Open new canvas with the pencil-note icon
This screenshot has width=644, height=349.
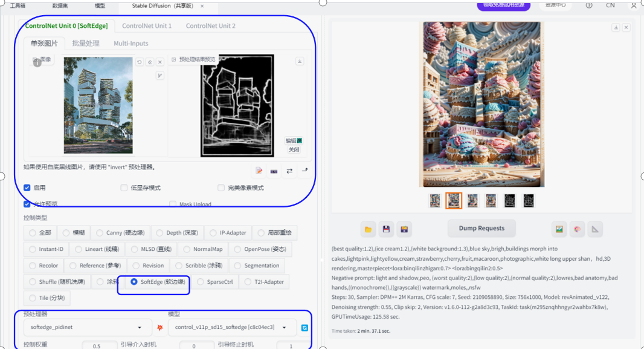coord(259,171)
